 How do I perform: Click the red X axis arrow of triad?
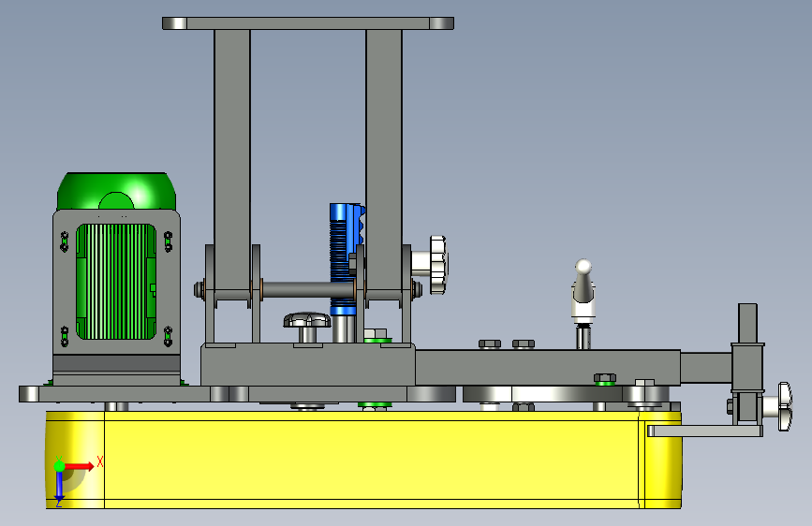click(x=79, y=466)
